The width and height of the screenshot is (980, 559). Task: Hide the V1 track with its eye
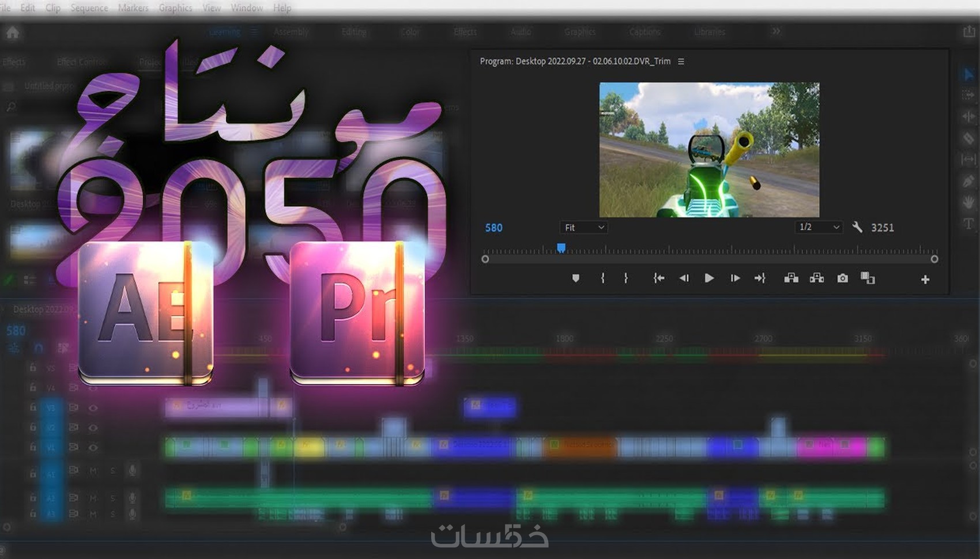point(93,447)
